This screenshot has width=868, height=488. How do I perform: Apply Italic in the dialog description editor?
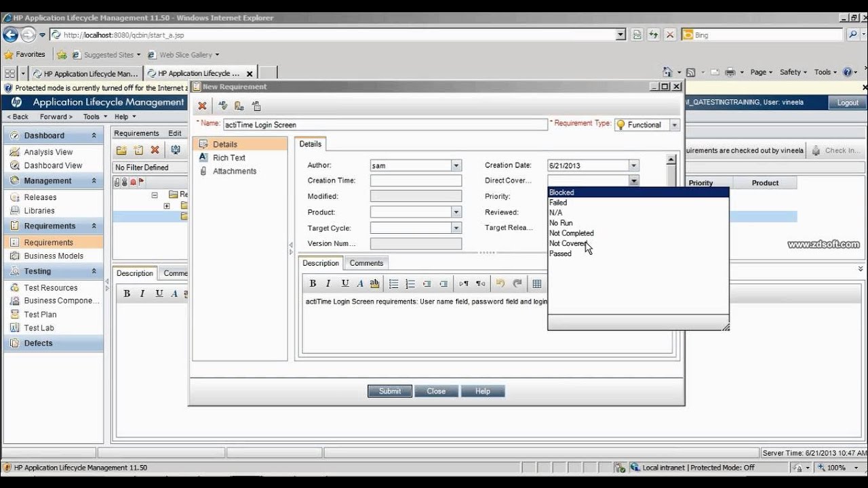pyautogui.click(x=328, y=283)
